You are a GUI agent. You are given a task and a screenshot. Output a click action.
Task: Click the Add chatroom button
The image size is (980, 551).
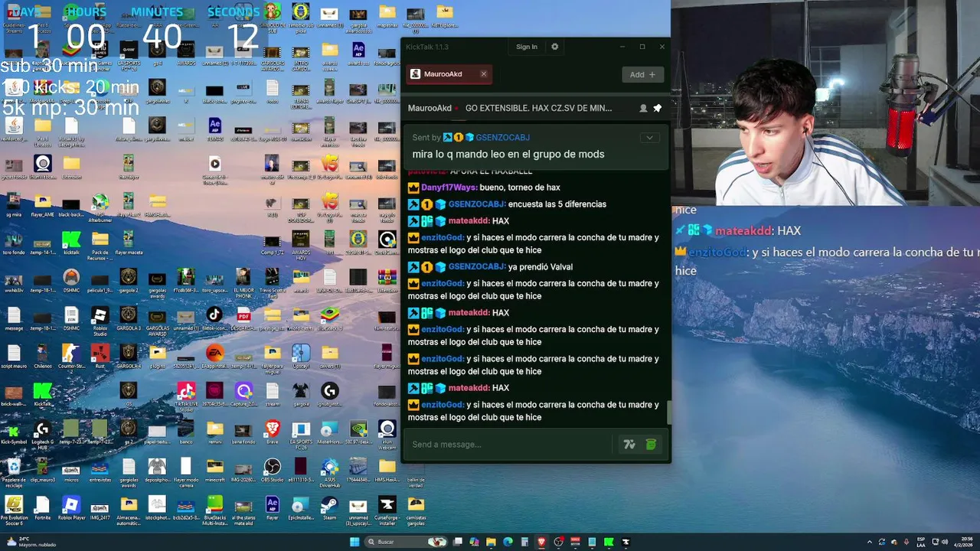click(642, 74)
